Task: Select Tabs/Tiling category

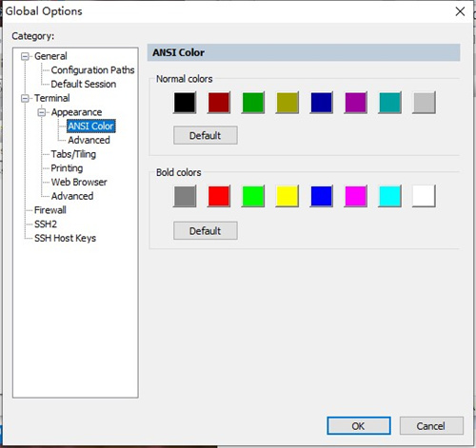Action: (x=73, y=154)
